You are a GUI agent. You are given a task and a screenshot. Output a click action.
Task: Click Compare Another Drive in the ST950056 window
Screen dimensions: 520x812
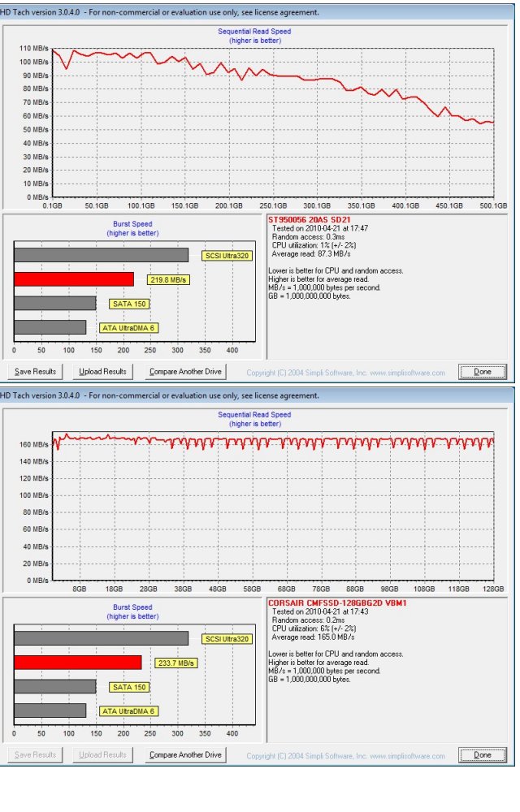185,371
